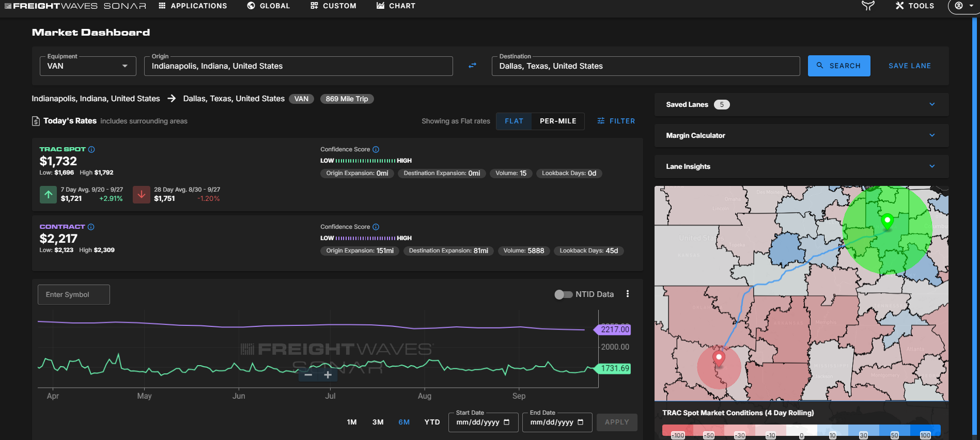Click the chart zoom out minus icon

point(308,375)
